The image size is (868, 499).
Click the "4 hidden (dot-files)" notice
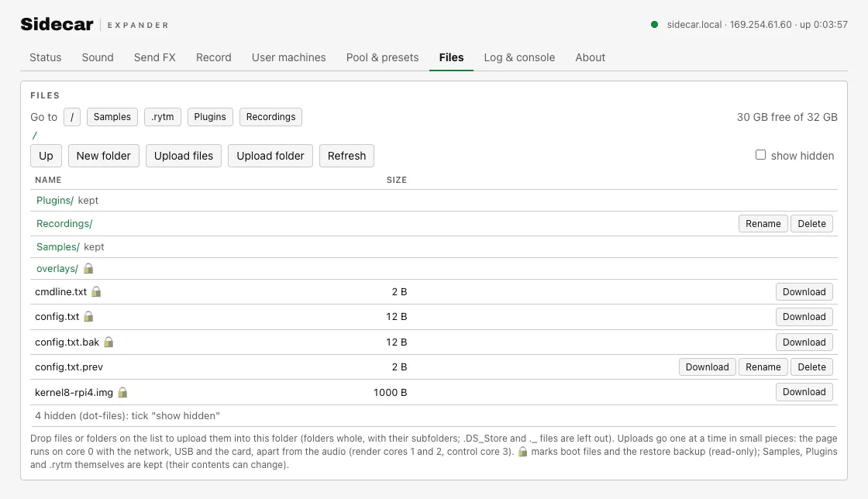pos(127,415)
